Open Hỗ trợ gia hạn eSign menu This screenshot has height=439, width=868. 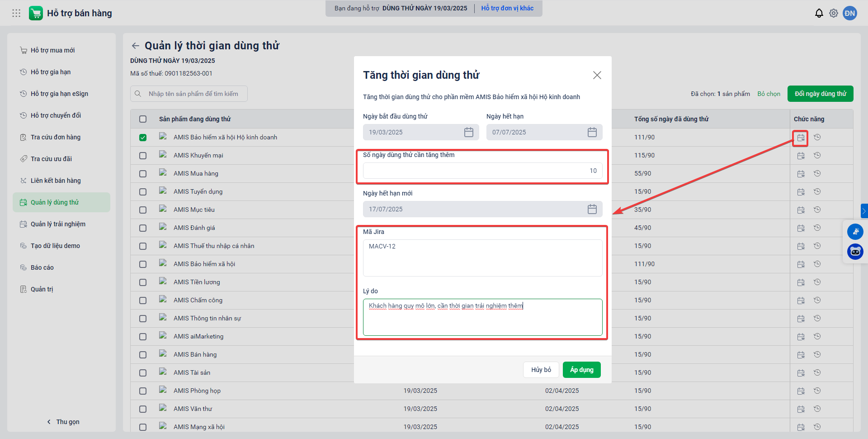tap(61, 94)
